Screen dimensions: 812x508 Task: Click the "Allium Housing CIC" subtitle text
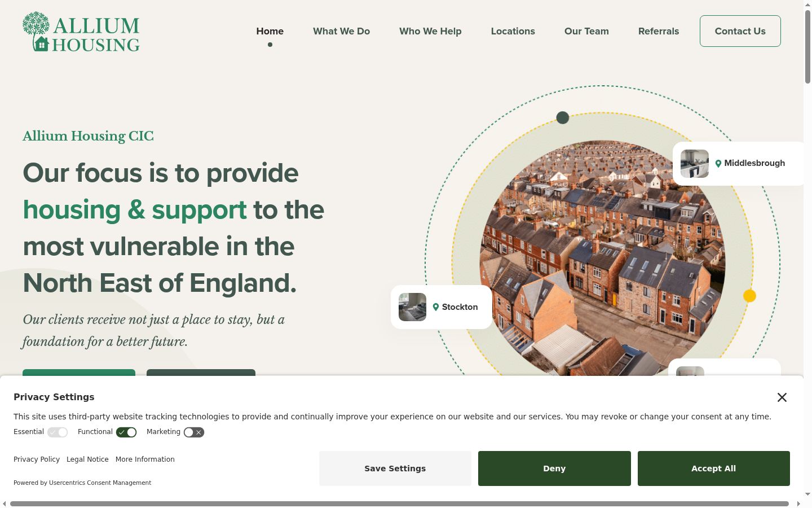click(x=88, y=136)
